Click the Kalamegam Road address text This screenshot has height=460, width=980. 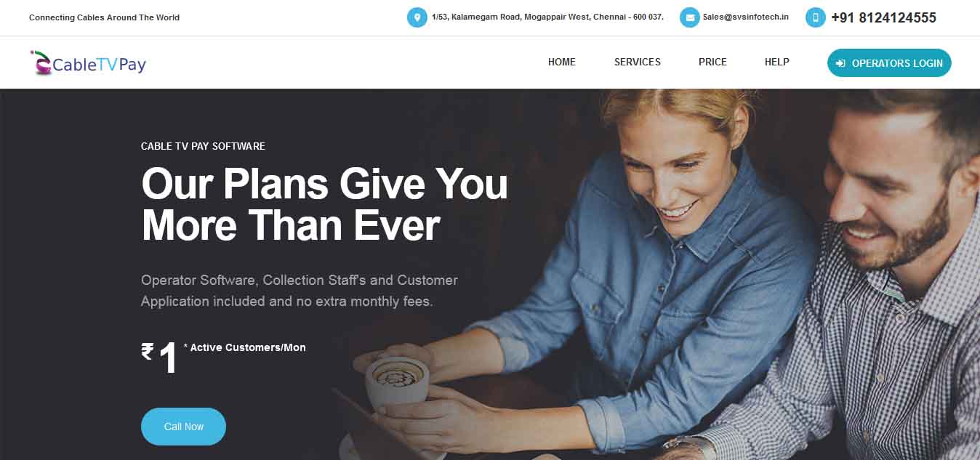pyautogui.click(x=547, y=17)
